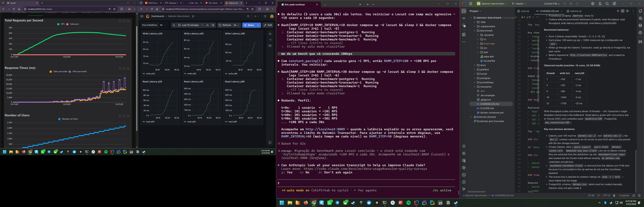Toggle read p99 legend in Grafana
Image resolution: width=644 pixels, height=207 pixels.
point(231,122)
